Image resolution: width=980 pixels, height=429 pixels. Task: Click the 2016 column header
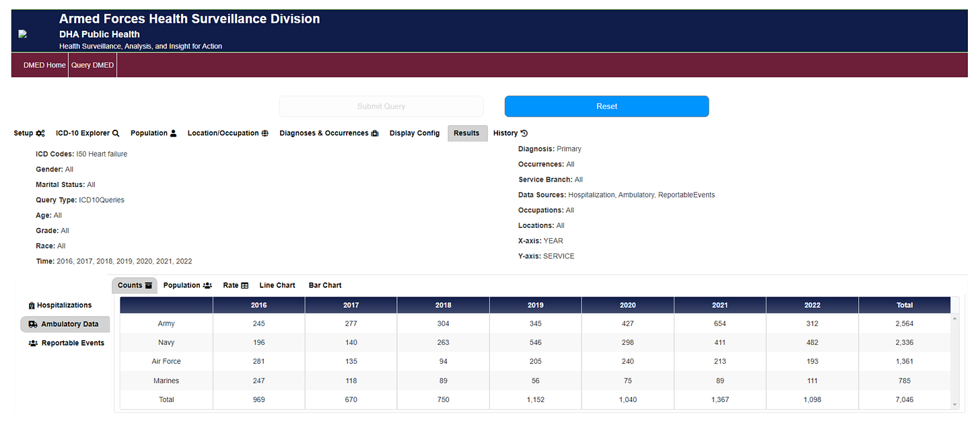coord(258,305)
